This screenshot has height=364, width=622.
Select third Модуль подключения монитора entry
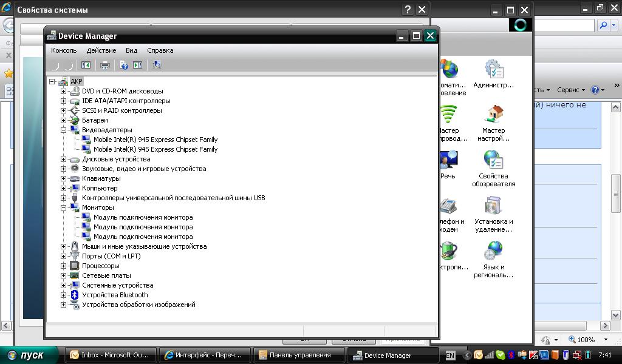pyautogui.click(x=143, y=237)
